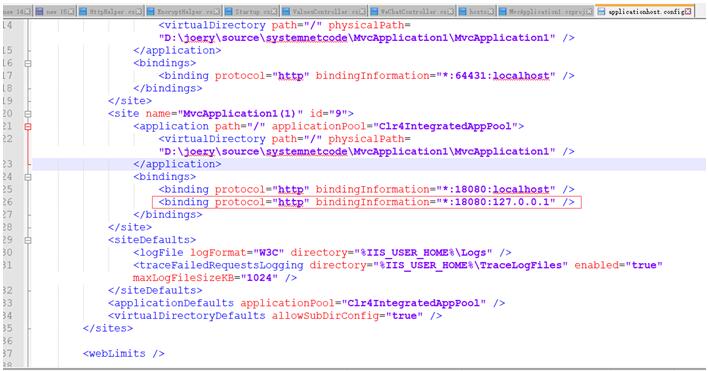
Task: Close the HttpHelper.cs tab
Action: (139, 11)
